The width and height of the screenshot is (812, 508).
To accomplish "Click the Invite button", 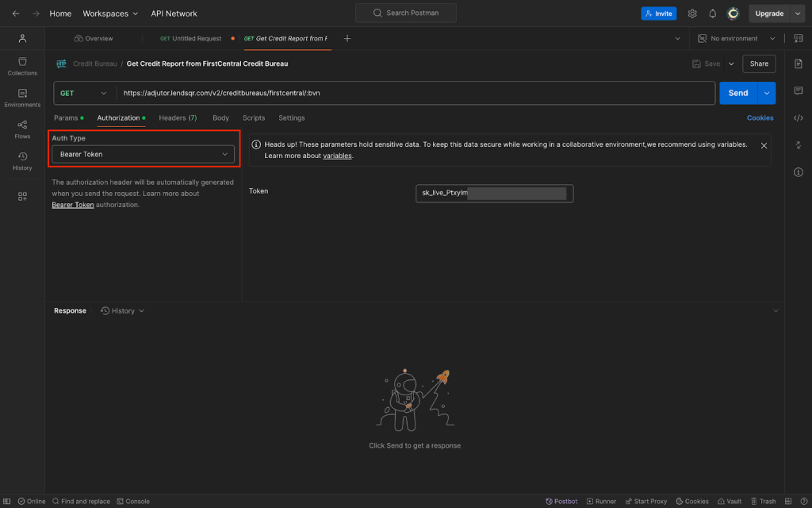I will [659, 13].
